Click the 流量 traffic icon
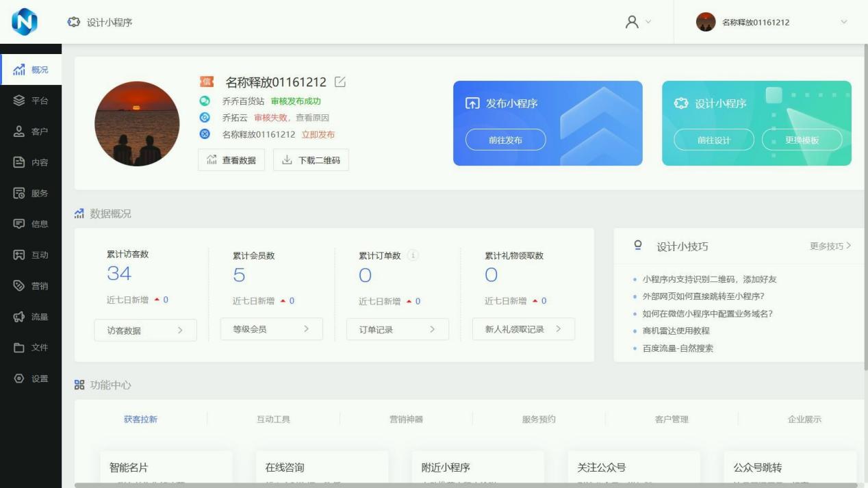The width and height of the screenshot is (868, 488). (30, 317)
